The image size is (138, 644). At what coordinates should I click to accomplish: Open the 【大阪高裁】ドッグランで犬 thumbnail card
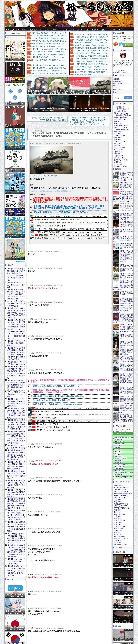tap(58, 86)
